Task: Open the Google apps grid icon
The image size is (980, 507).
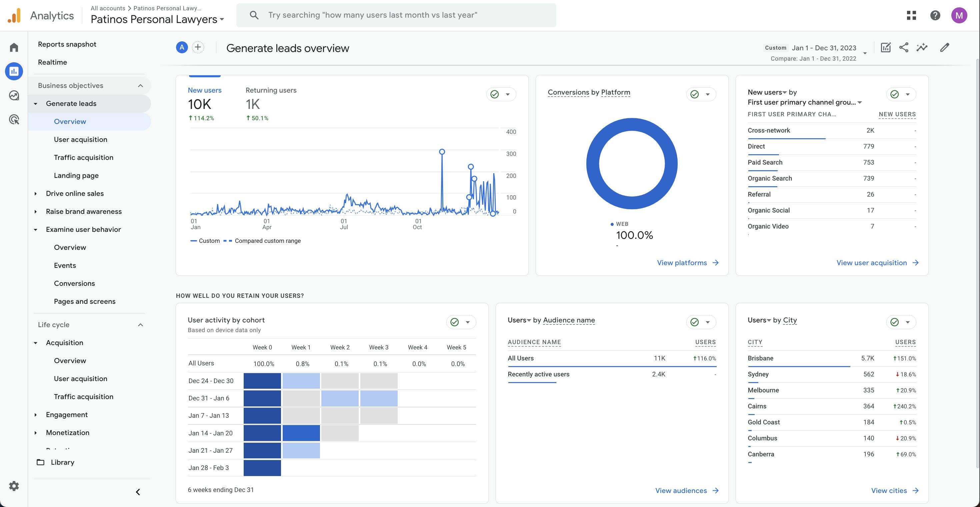Action: [912, 15]
